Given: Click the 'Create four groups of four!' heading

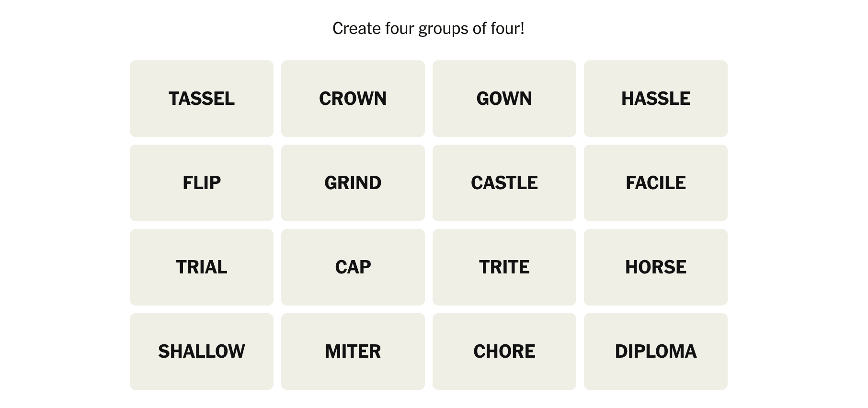Looking at the screenshot, I should point(428,29).
